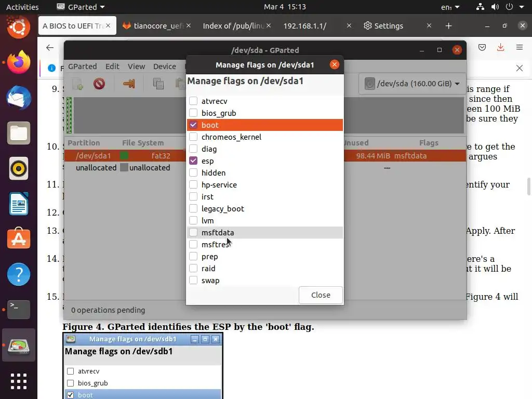Open the GParted app menu in top bar
The image size is (532, 399).
click(x=81, y=7)
